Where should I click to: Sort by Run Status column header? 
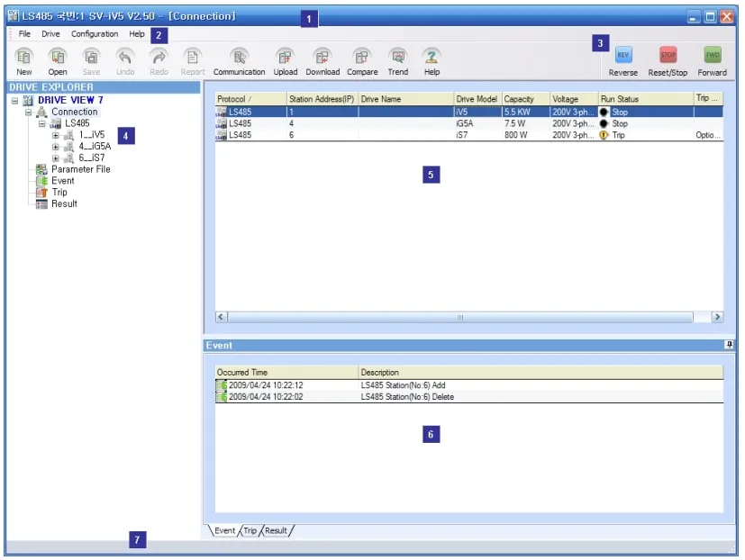coord(644,99)
